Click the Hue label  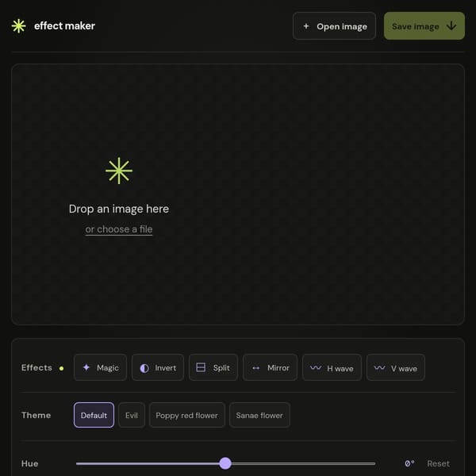30,463
